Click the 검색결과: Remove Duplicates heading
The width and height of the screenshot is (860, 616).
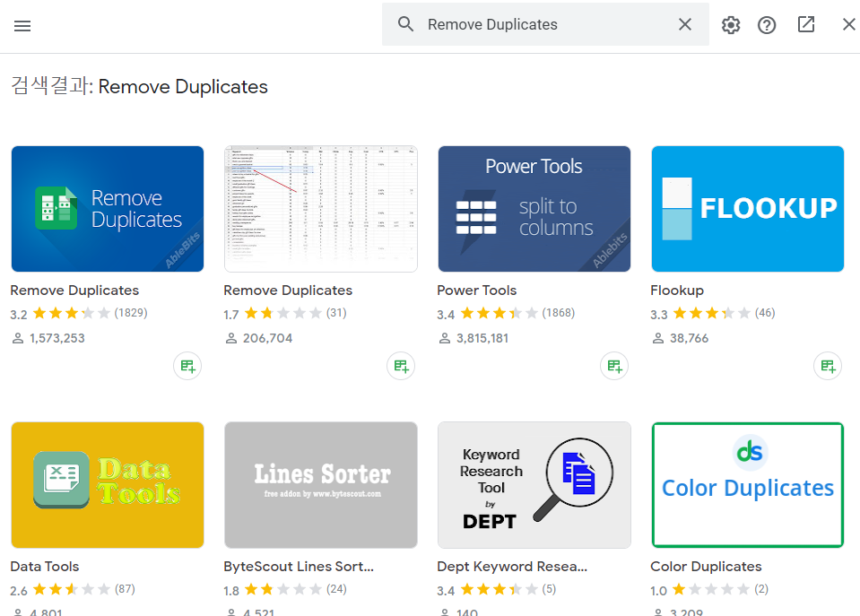(x=139, y=86)
